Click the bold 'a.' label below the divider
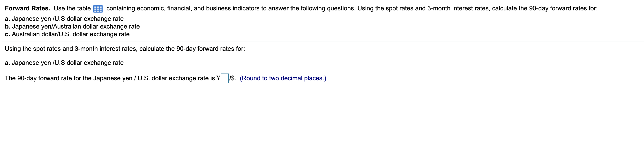 tap(7, 63)
